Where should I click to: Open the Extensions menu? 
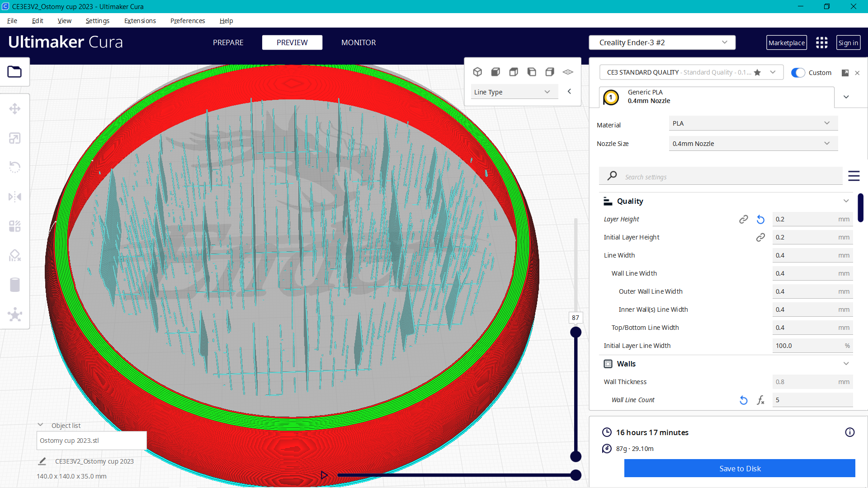pyautogui.click(x=140, y=21)
